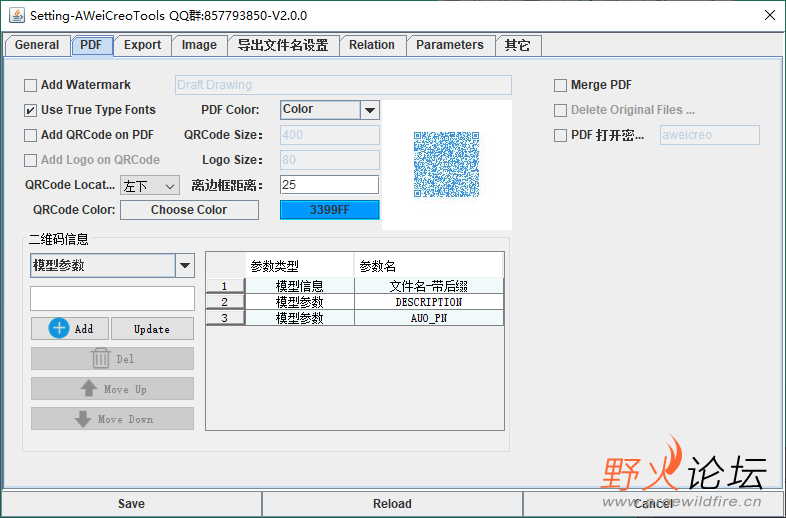Click the 3399FF color swatch
This screenshot has width=786, height=518.
point(330,210)
